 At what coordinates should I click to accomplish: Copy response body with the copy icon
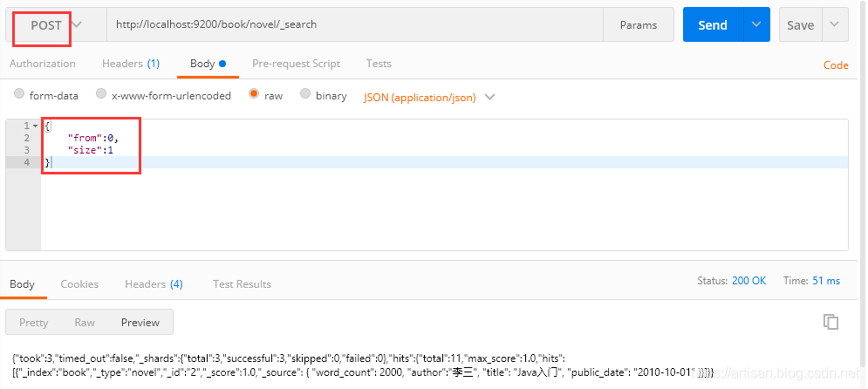pyautogui.click(x=830, y=322)
